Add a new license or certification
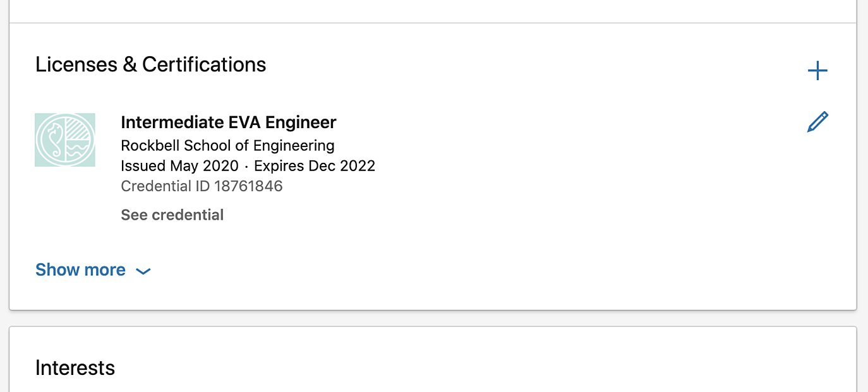Image resolution: width=868 pixels, height=392 pixels. pyautogui.click(x=817, y=71)
